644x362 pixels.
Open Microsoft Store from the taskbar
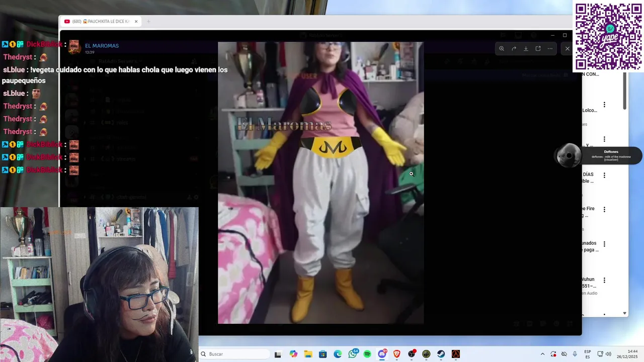[323, 354]
